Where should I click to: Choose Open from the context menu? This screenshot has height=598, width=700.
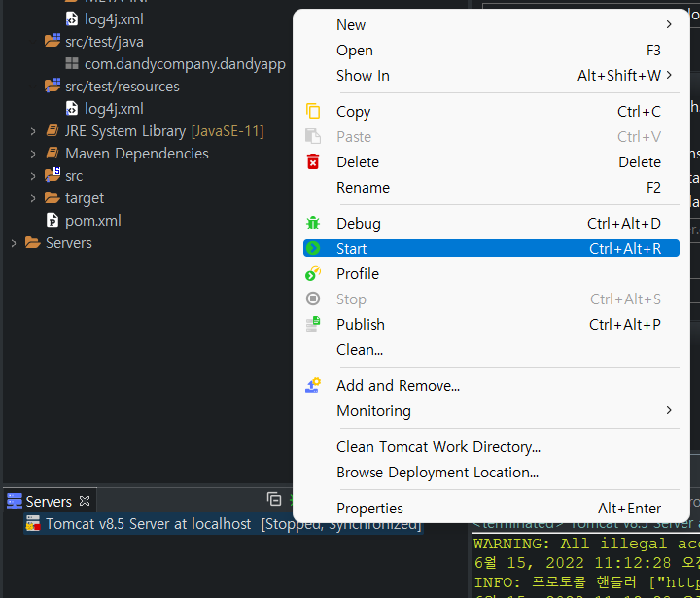point(491,50)
